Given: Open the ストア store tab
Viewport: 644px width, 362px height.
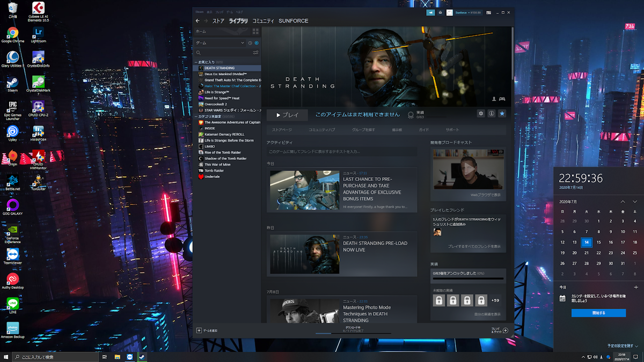Looking at the screenshot, I should (218, 21).
